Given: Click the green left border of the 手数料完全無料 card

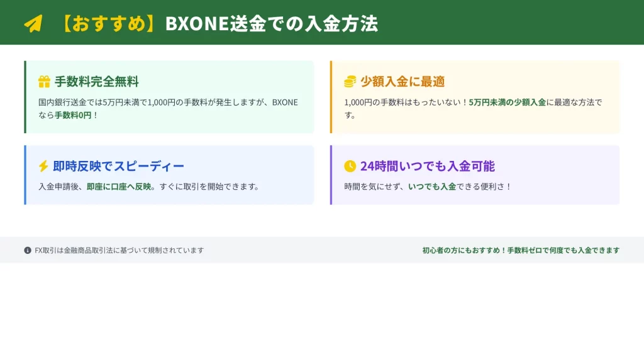Looking at the screenshot, I should pos(25,97).
